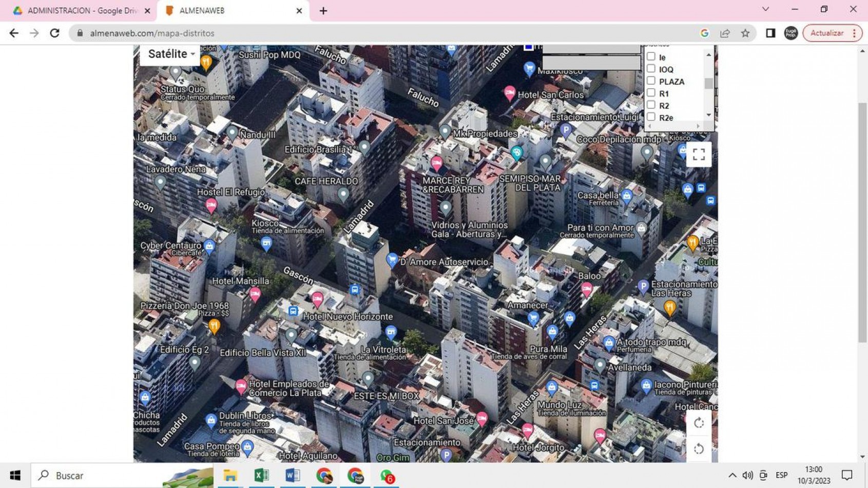Click the Estacionamiento Las Heras parking pin
868x488 pixels.
click(x=643, y=286)
